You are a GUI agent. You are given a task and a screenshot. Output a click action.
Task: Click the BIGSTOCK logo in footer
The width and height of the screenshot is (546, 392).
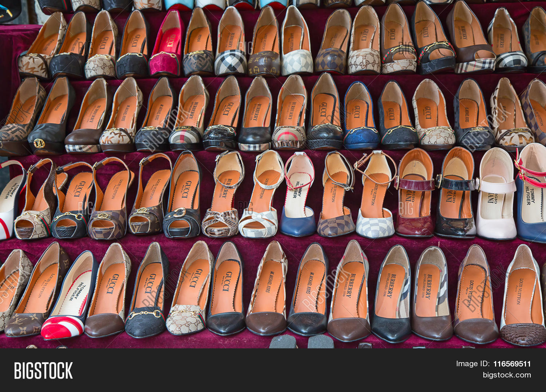point(43,371)
